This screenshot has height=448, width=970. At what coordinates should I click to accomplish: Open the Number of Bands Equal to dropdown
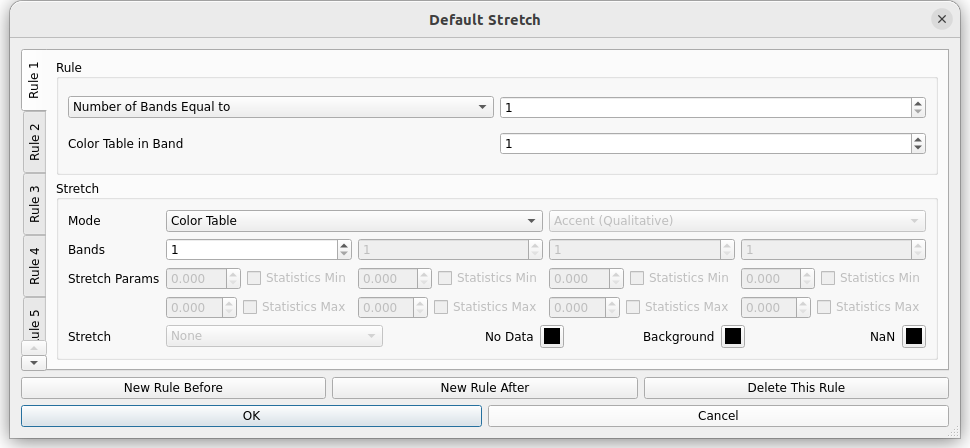click(280, 107)
